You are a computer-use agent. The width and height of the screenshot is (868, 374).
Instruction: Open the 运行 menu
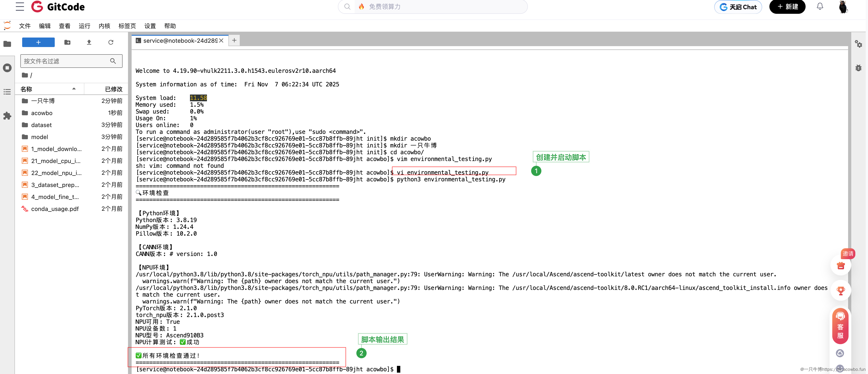pos(84,26)
